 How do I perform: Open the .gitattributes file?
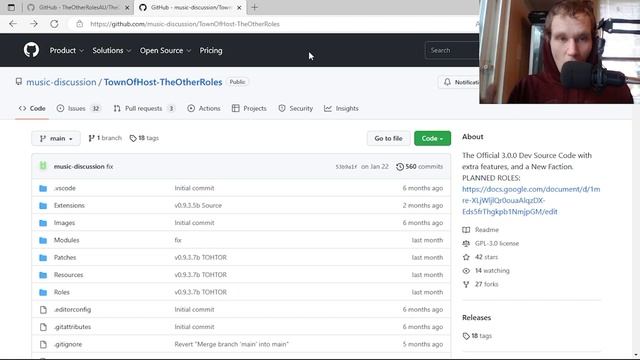coord(73,327)
